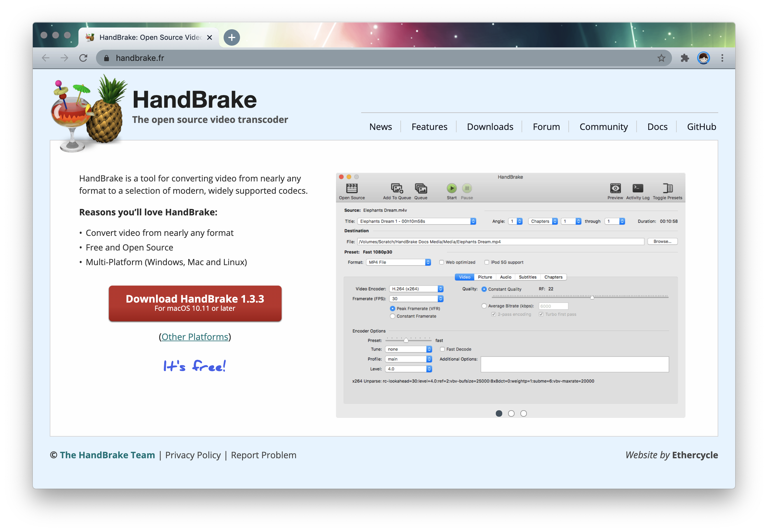Open the Framerate (FPS) dropdown
Screen dimensions: 768x532
click(416, 299)
